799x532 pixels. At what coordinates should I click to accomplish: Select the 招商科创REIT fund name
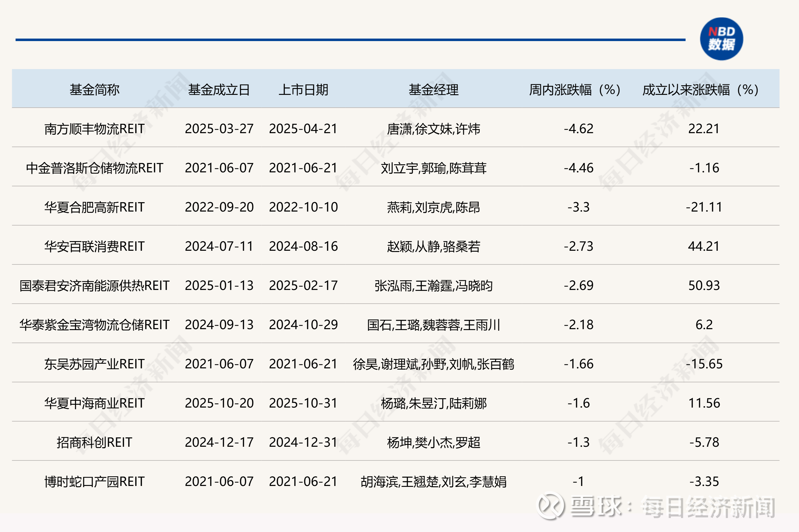(94, 442)
